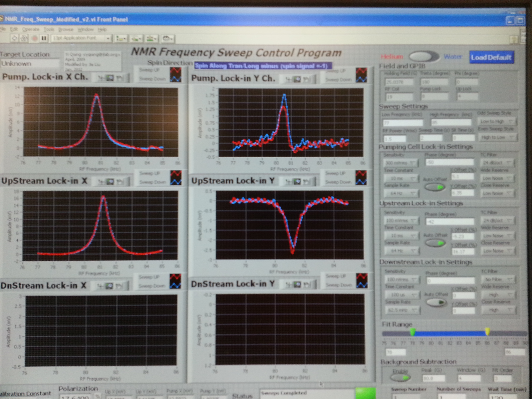Click the Pause toolbar button
Image resolution: width=532 pixels, height=399 pixels.
[44, 38]
